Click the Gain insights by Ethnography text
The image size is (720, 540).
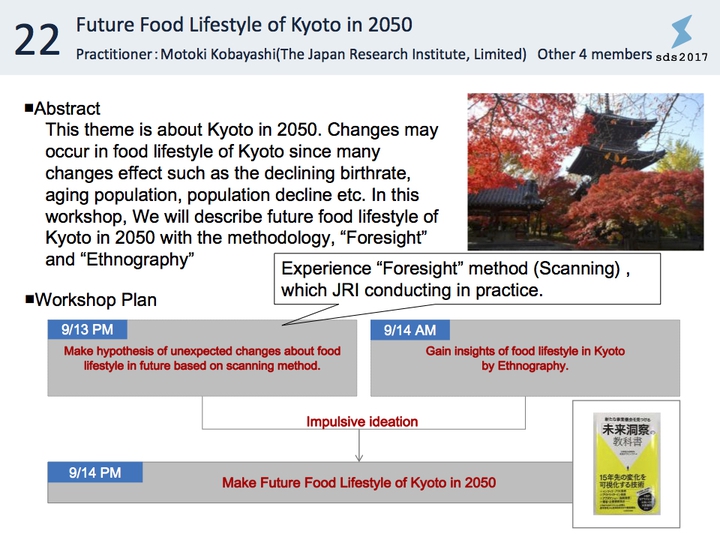(x=525, y=358)
